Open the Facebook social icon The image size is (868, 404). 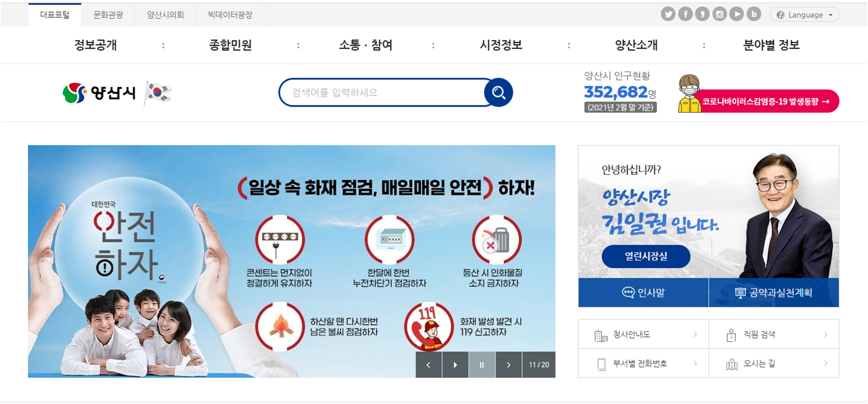point(685,14)
